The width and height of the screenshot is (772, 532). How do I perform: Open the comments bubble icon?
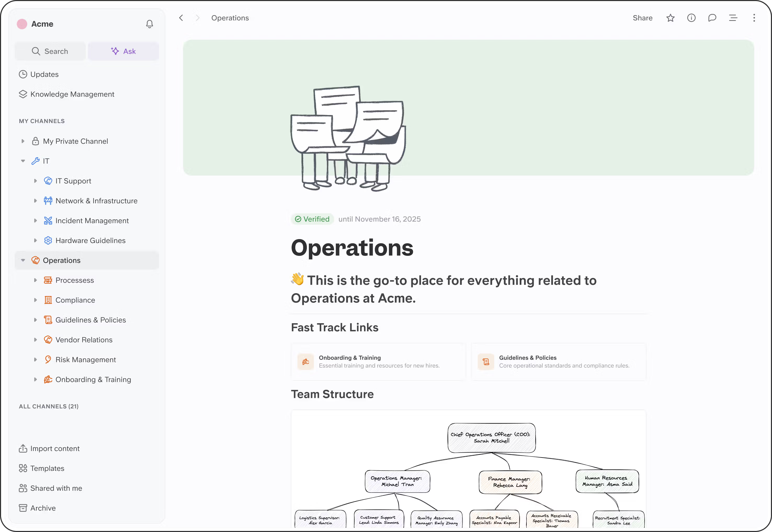712,18
